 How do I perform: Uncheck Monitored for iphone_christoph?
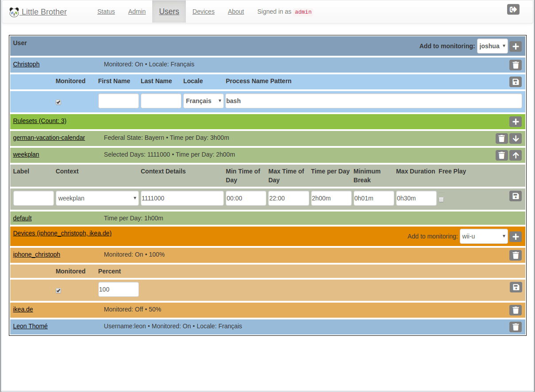58,291
